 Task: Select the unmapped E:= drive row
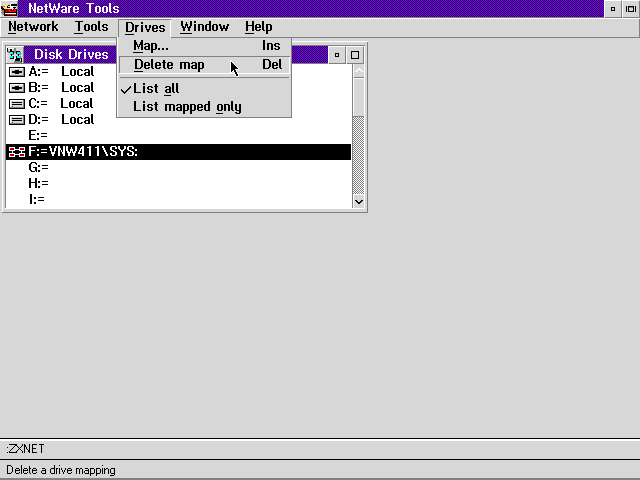click(x=178, y=136)
